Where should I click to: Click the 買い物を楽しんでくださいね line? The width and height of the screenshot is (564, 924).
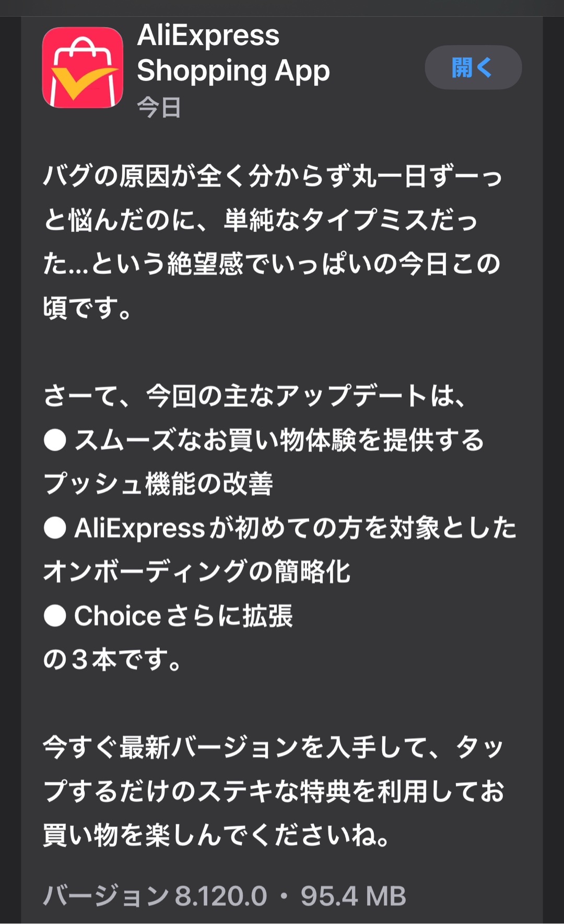click(216, 835)
